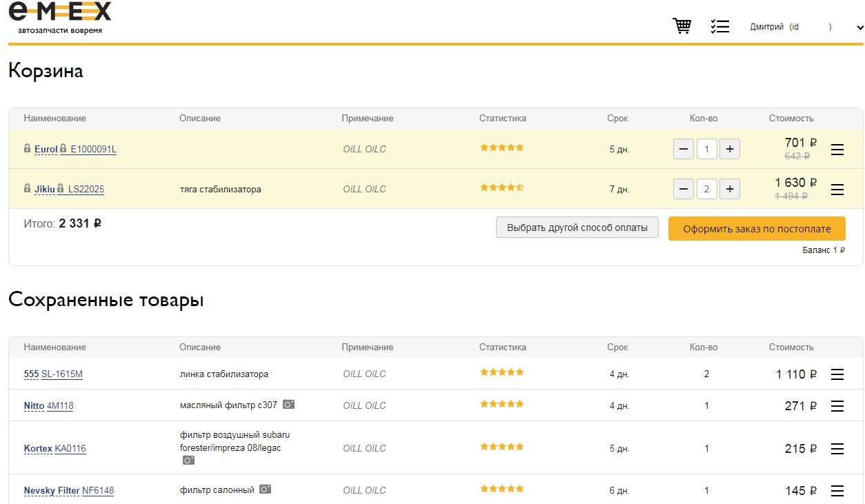The height and width of the screenshot is (504, 865).
Task: Open row menu for Kortex KA0116
Action: (x=837, y=449)
